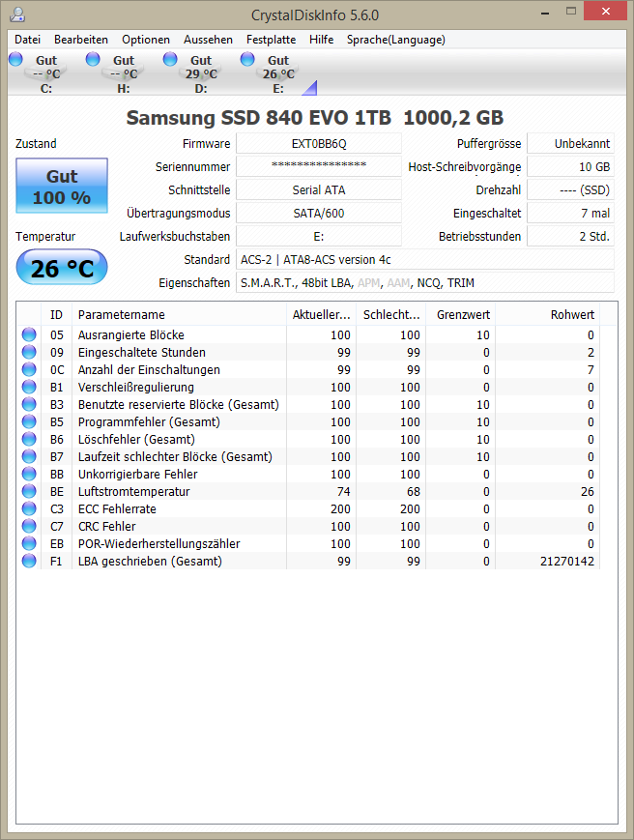
Task: Click status orb for B1 Verschleißregulierung
Action: point(29,387)
